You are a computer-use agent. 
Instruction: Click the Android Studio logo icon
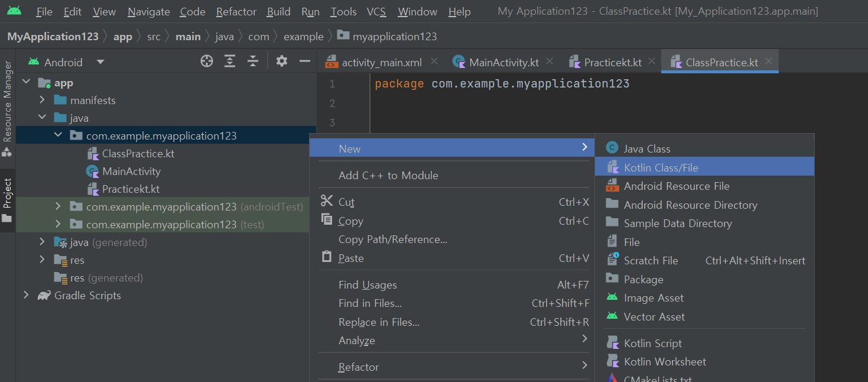[14, 11]
